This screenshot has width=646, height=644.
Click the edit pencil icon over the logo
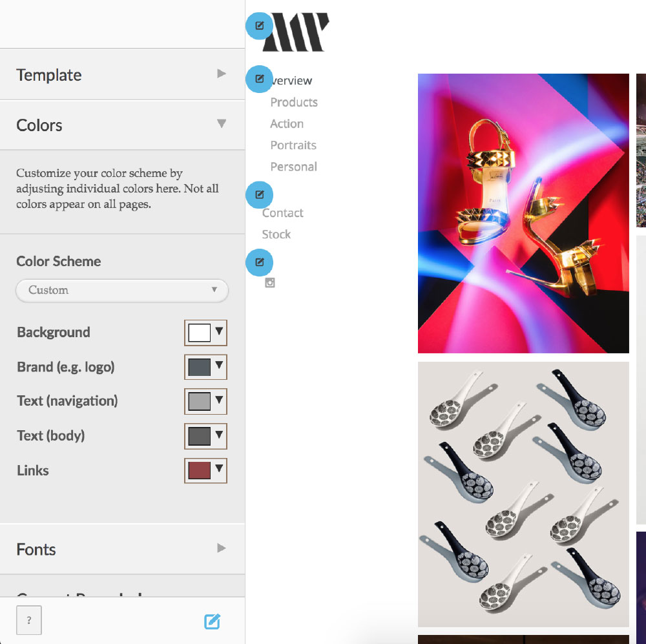tap(259, 26)
